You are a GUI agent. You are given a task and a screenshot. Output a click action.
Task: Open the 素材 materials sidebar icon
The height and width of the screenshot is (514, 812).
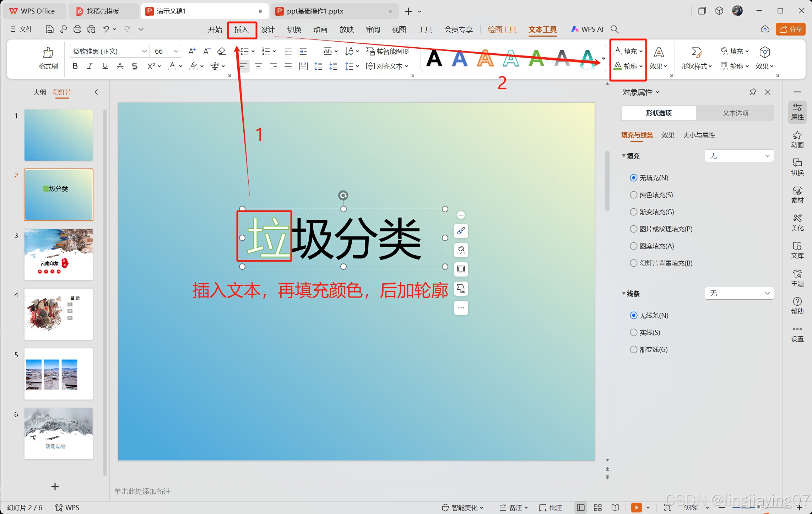click(x=797, y=195)
